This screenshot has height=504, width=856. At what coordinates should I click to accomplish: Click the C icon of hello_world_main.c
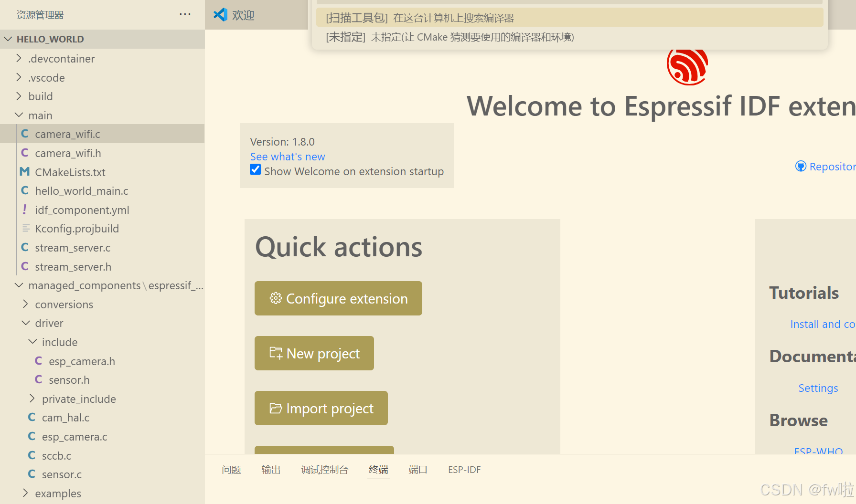[x=25, y=190]
